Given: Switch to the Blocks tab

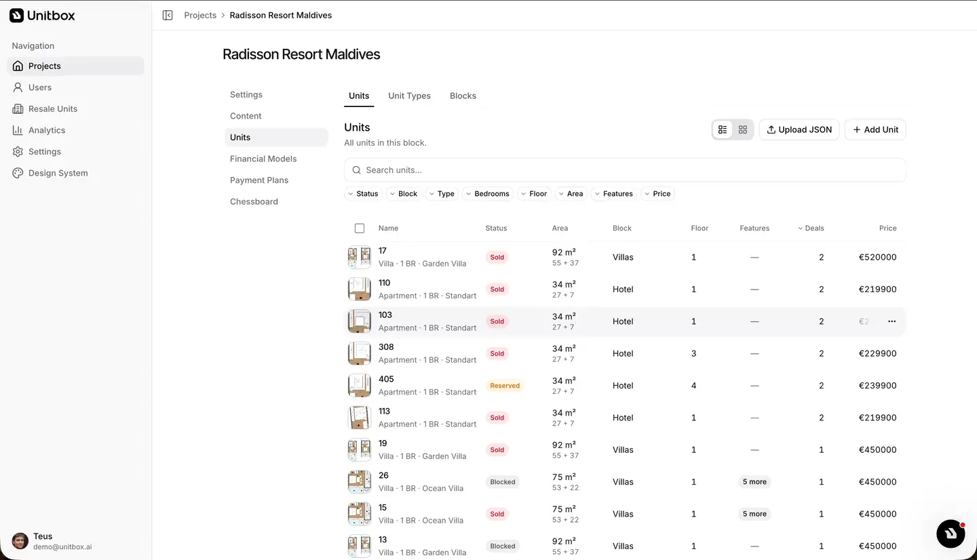Looking at the screenshot, I should 463,96.
